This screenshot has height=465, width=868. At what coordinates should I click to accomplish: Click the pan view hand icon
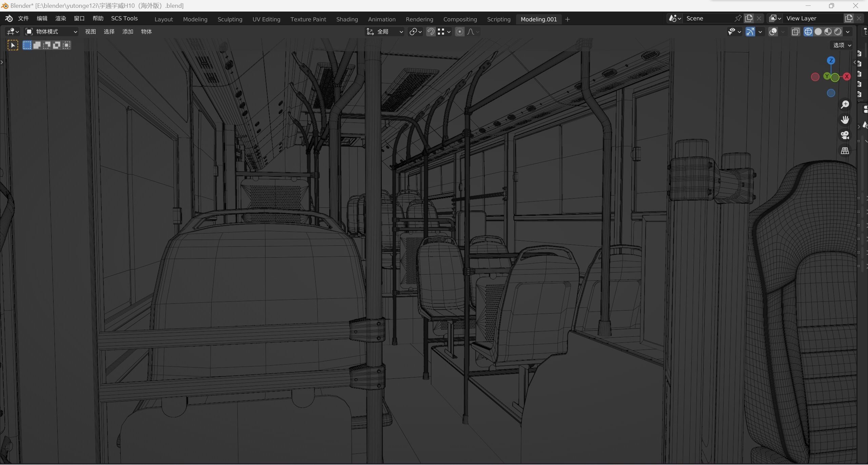point(845,120)
